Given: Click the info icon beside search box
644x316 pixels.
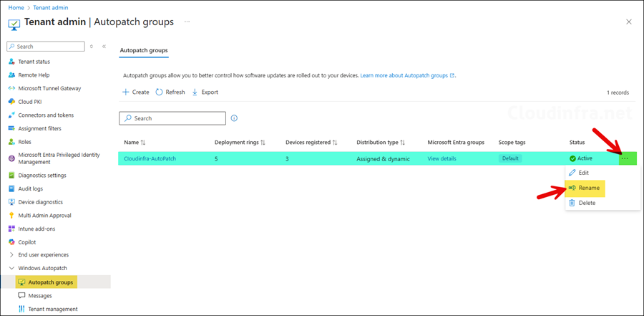Looking at the screenshot, I should tap(234, 118).
